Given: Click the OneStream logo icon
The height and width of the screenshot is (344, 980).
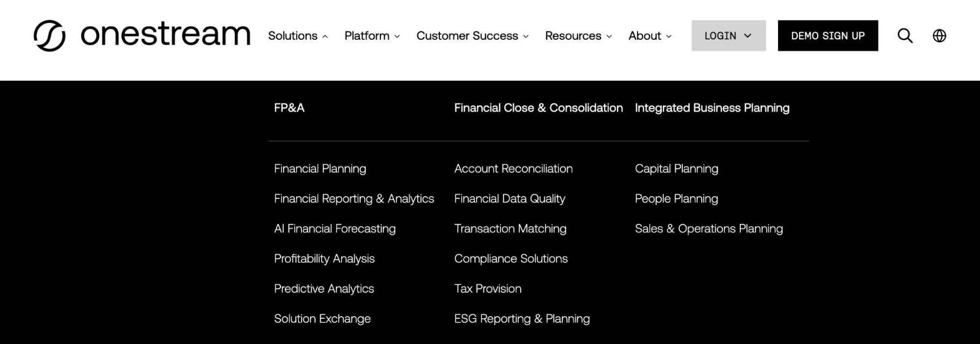Looking at the screenshot, I should 49,36.
